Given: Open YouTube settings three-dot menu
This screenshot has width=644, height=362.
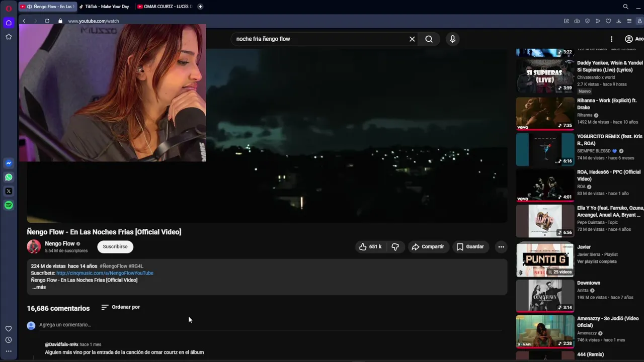Looking at the screenshot, I should (611, 39).
